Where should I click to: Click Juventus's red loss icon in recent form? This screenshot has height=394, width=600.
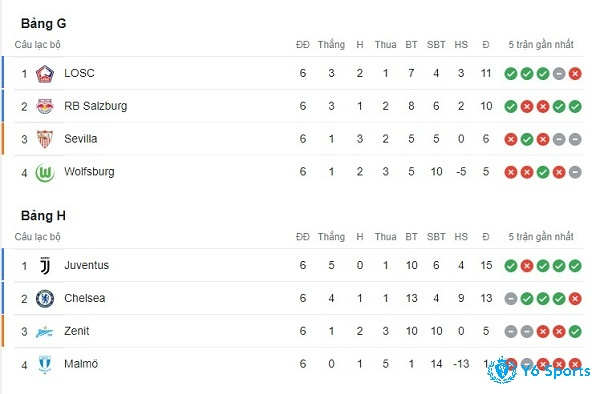(x=527, y=265)
